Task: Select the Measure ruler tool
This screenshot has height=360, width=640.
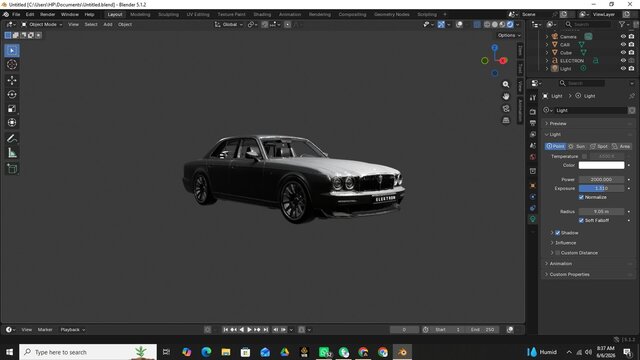Action: click(12, 153)
